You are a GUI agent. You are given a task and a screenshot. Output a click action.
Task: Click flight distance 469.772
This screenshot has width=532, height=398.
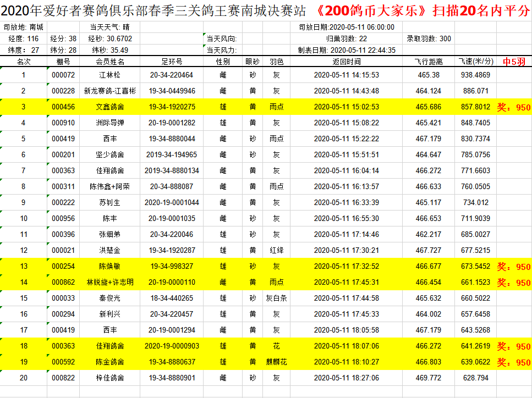point(429,378)
